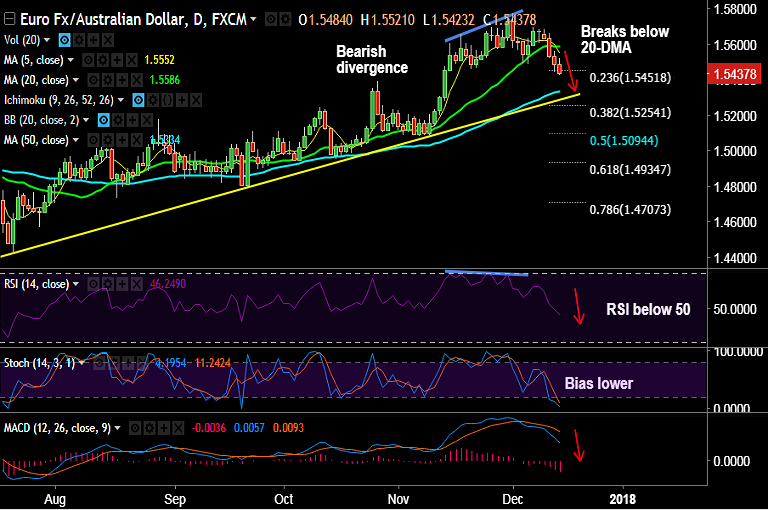The image size is (768, 510).
Task: Click RSI value 46.2490
Action: (168, 284)
